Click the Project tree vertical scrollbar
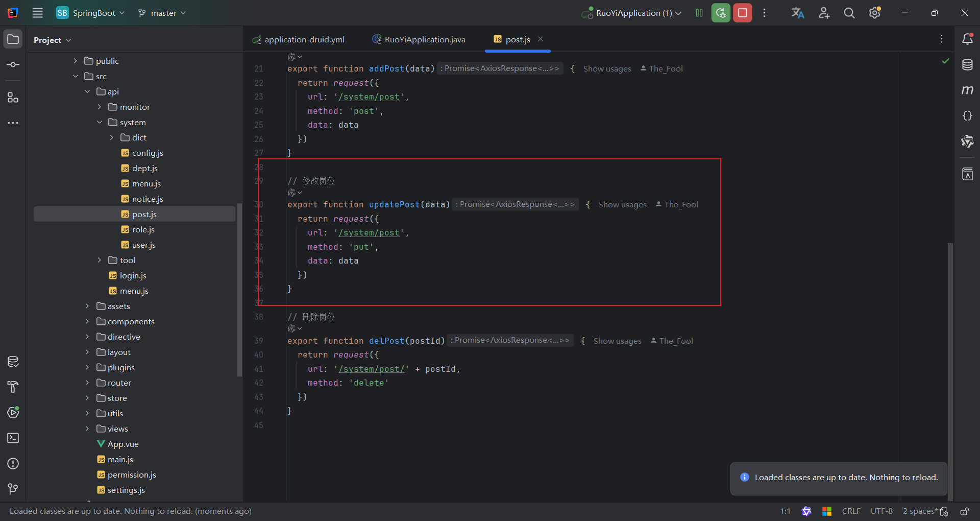The height and width of the screenshot is (521, 980). (x=239, y=290)
